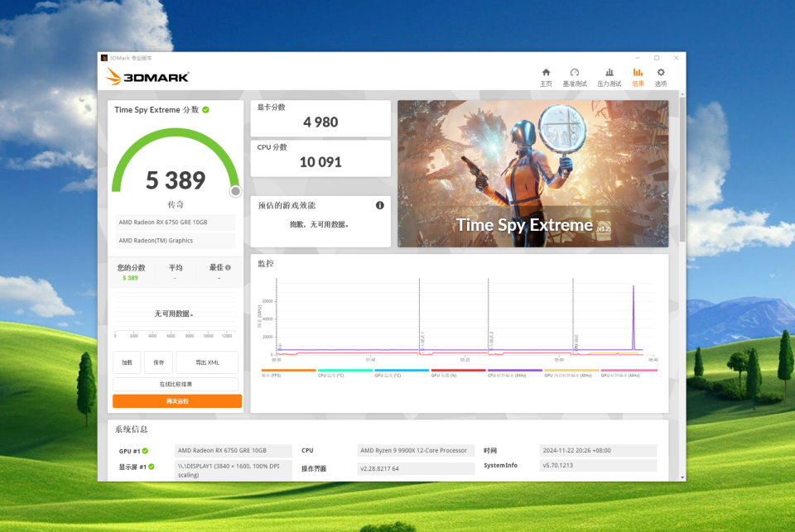Open the 基准测试 benchmarks gauge icon
Screen dimensions: 795x532
[x=575, y=73]
